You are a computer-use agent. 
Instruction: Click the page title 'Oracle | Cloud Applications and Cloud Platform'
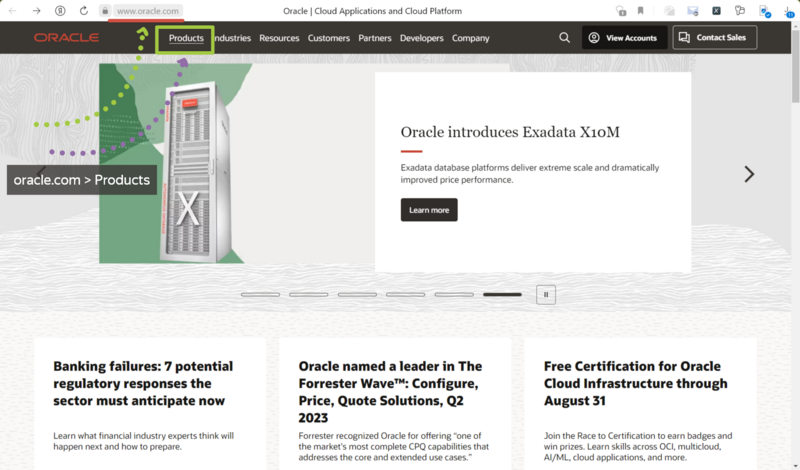coord(372,11)
